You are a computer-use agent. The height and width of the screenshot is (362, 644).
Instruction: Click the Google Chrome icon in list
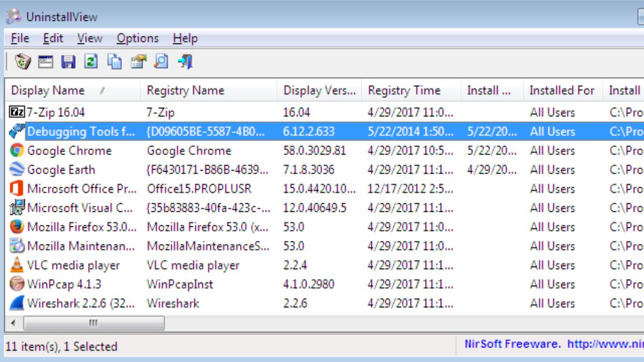[17, 151]
